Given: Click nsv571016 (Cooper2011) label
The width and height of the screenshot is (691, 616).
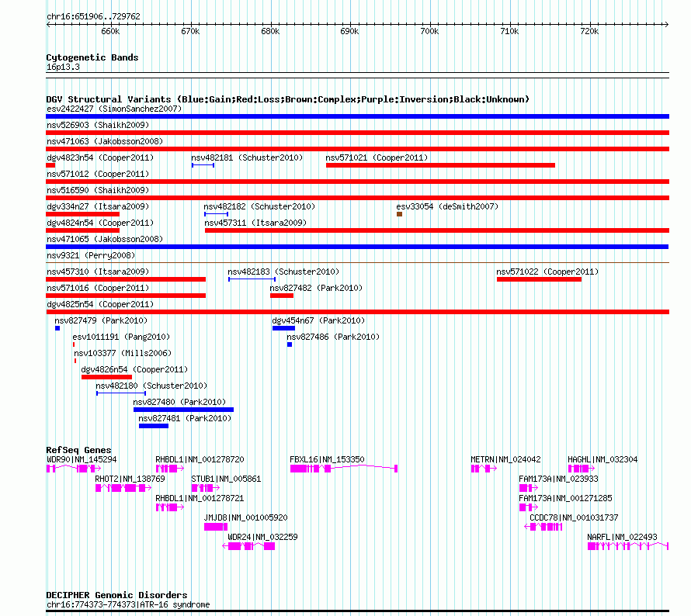Looking at the screenshot, I should coord(98,288).
